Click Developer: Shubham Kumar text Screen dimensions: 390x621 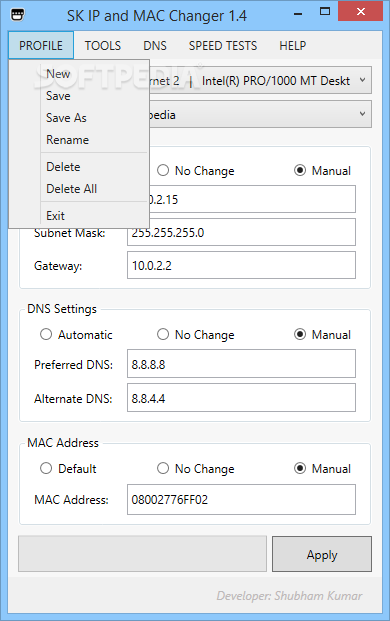[x=289, y=596]
